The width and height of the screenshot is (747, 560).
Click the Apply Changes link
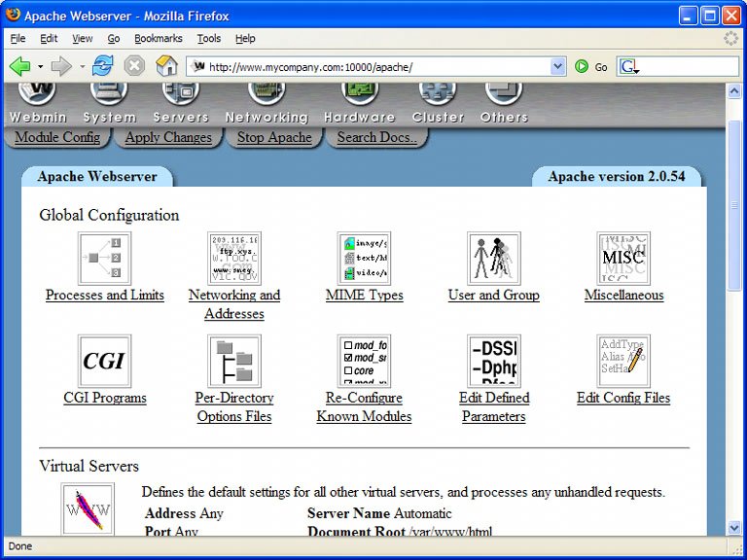tap(168, 137)
